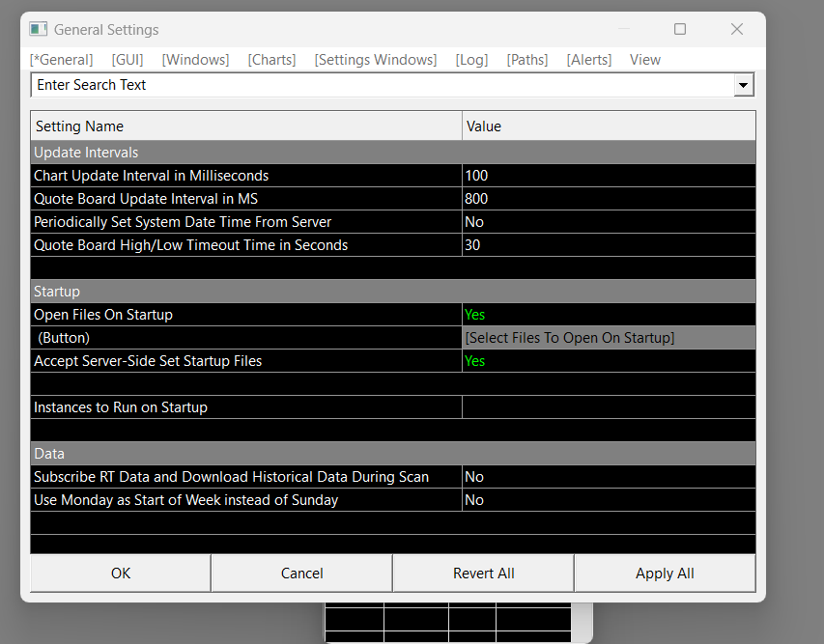The height and width of the screenshot is (644, 824).
Task: Click Revert All to reset settings
Action: coord(483,574)
